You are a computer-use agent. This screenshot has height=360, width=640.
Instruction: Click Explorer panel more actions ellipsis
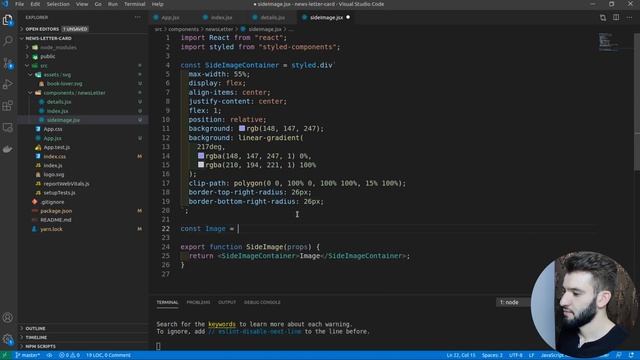tap(138, 18)
